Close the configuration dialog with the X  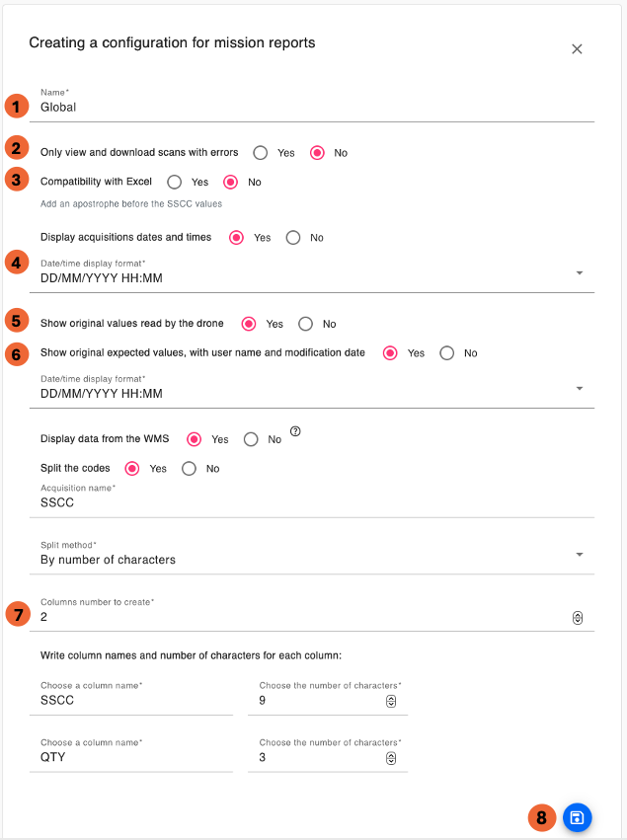pyautogui.click(x=578, y=49)
